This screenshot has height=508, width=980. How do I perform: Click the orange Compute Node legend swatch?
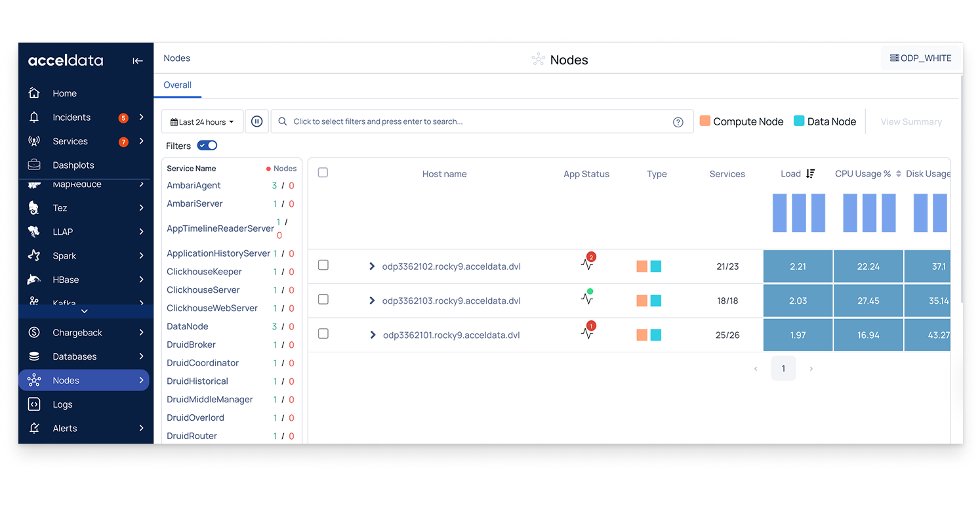(705, 121)
